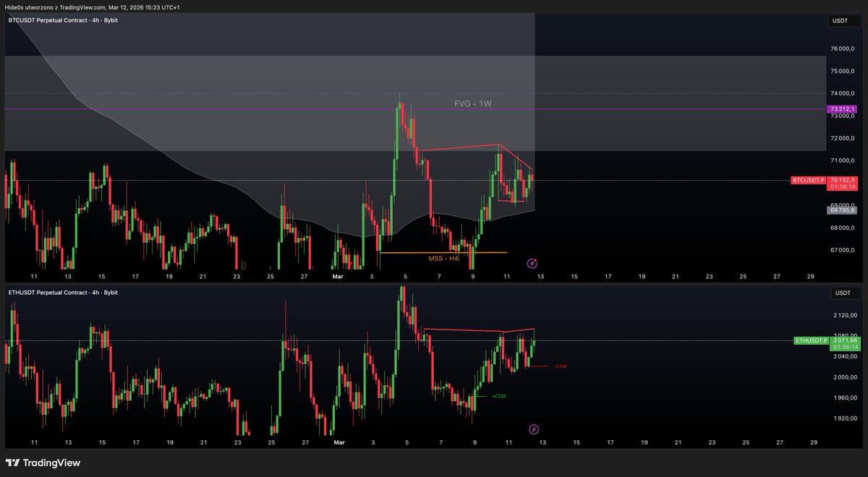Click the 'Hide0x utworzono z TradingView.com' header text

(55, 7)
